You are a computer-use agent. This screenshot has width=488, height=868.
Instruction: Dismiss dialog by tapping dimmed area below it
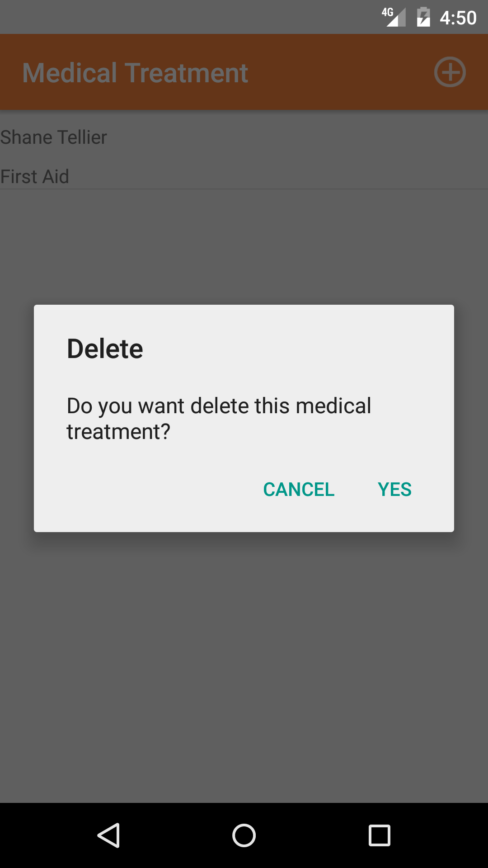[x=244, y=669]
